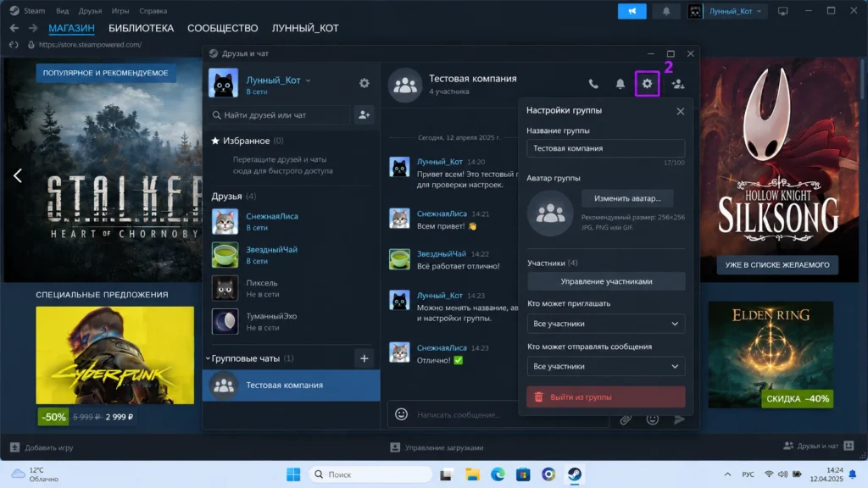Click ПОПУЛЯРНОЕ И РЕКОМЕНДУЕМОЕ label
Image resolution: width=868 pixels, height=488 pixels.
(x=106, y=73)
